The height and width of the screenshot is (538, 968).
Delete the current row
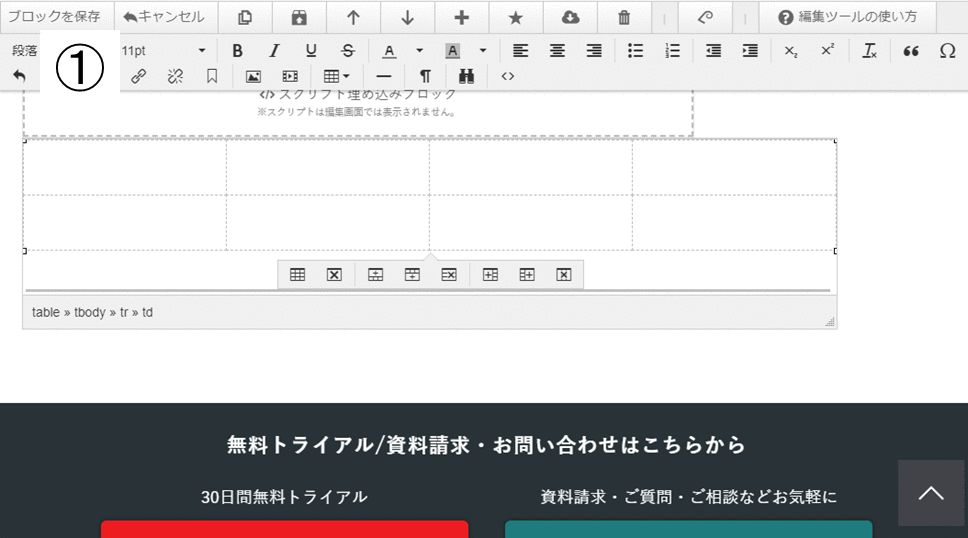[449, 275]
